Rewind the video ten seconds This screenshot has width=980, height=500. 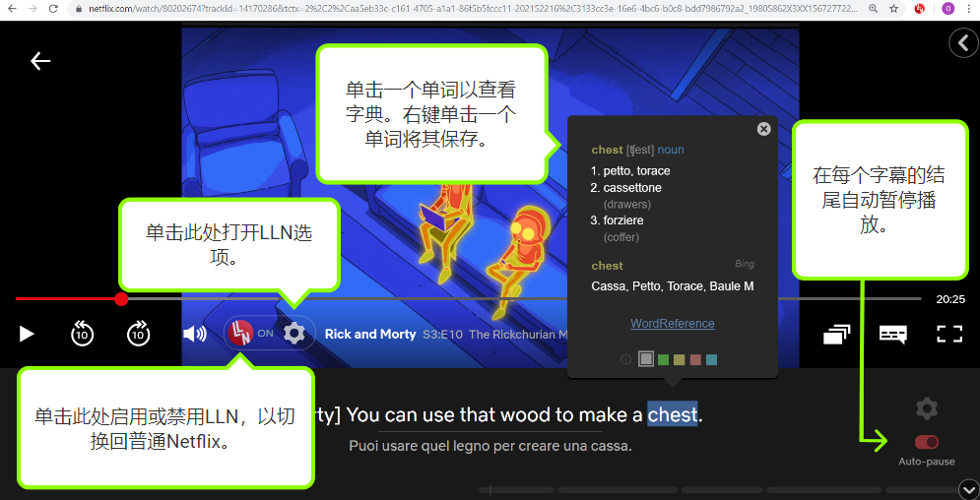pyautogui.click(x=82, y=334)
